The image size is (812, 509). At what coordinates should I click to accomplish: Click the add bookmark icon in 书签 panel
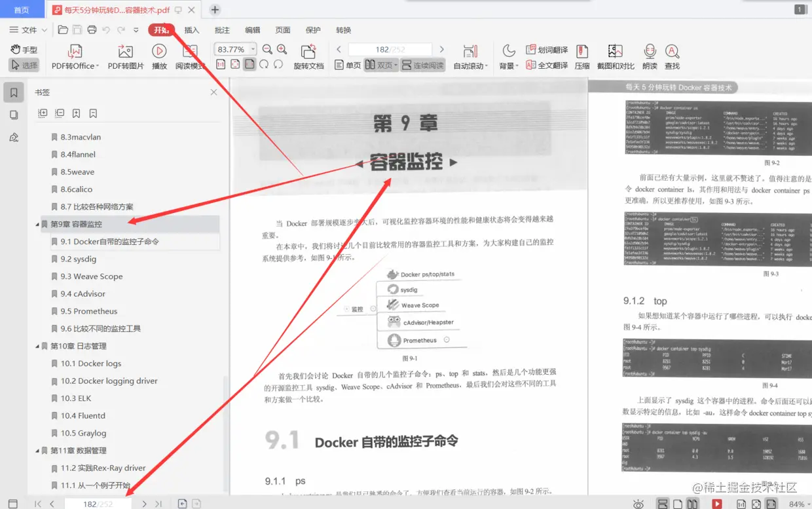coord(77,113)
